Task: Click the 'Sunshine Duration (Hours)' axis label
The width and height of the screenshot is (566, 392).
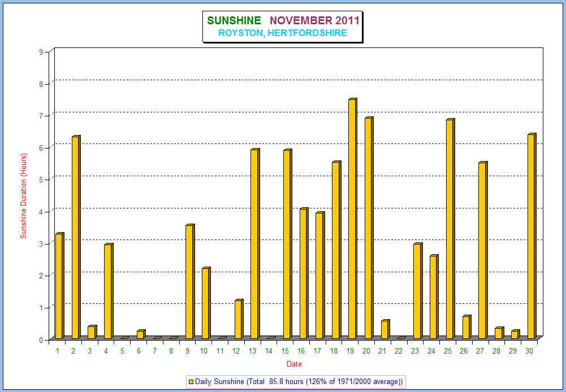Action: pyautogui.click(x=23, y=196)
